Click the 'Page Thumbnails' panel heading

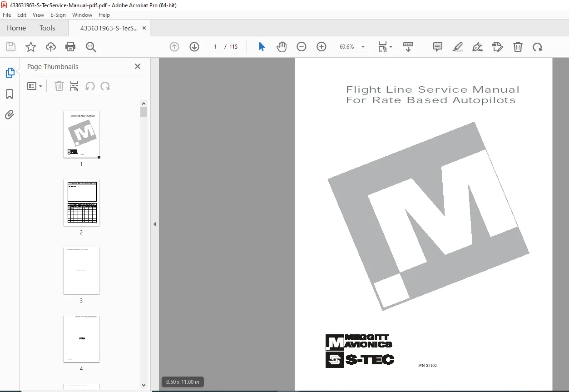(x=53, y=66)
